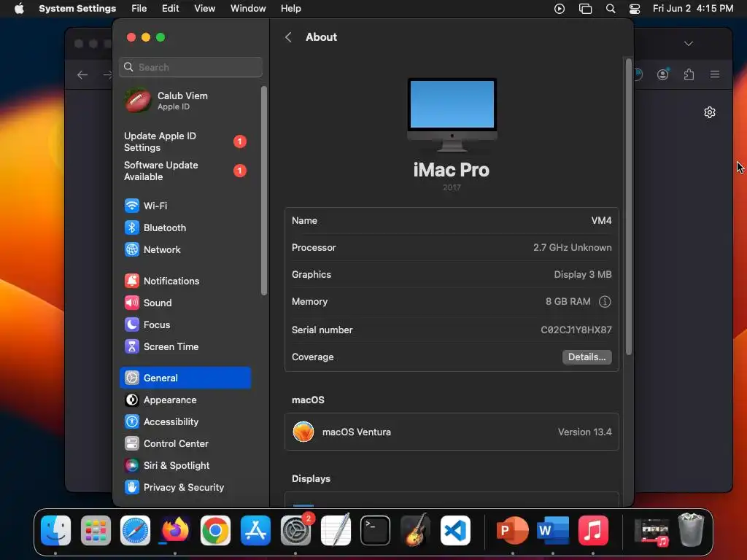This screenshot has width=747, height=560.
Task: Open Google Chrome from the Dock
Action: click(215, 530)
